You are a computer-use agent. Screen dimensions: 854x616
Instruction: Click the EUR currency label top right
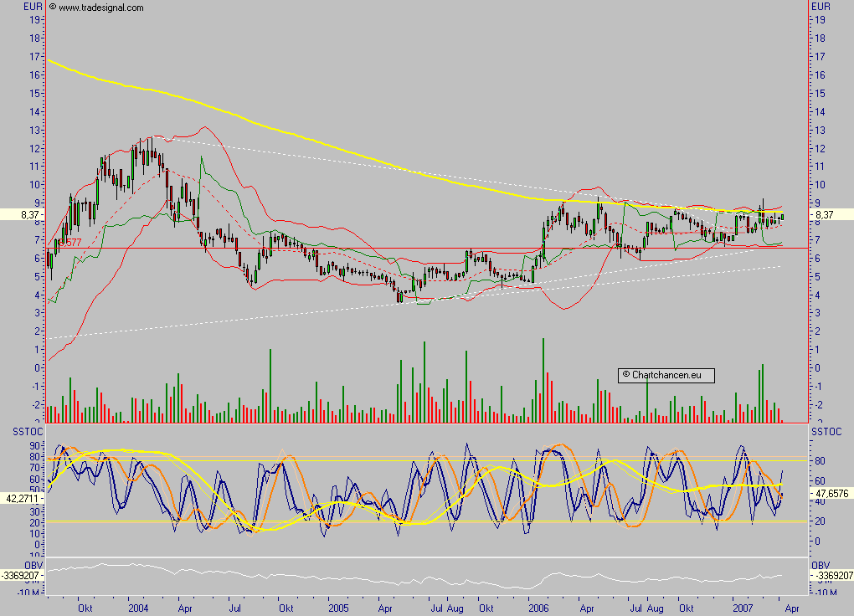coord(821,7)
